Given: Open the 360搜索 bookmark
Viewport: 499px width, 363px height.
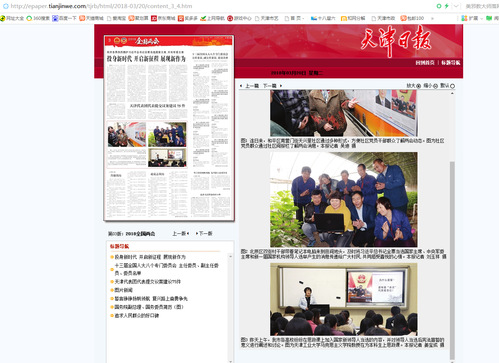Looking at the screenshot, I should point(38,18).
